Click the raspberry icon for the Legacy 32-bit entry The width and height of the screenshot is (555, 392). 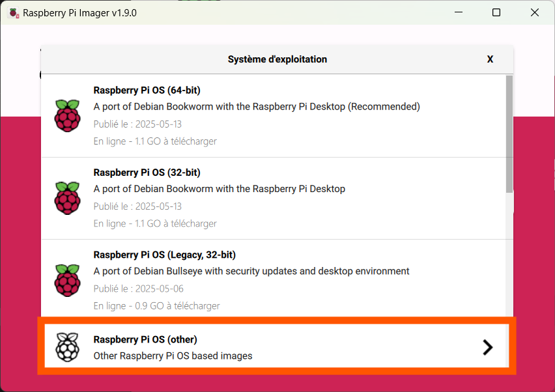click(67, 280)
